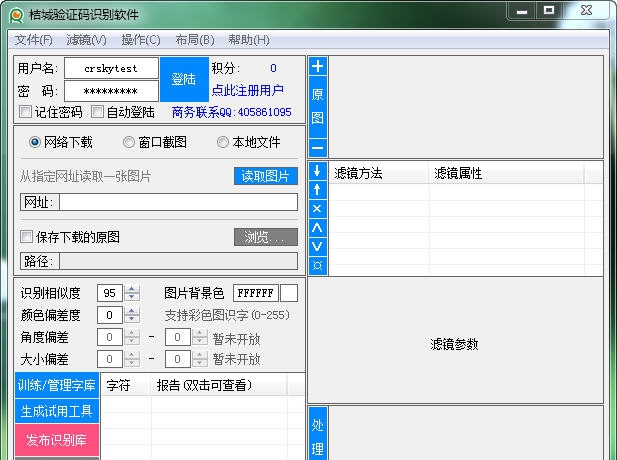This screenshot has height=460, width=617.
Task: Click the down-arrow filter list icon
Action: click(x=317, y=171)
